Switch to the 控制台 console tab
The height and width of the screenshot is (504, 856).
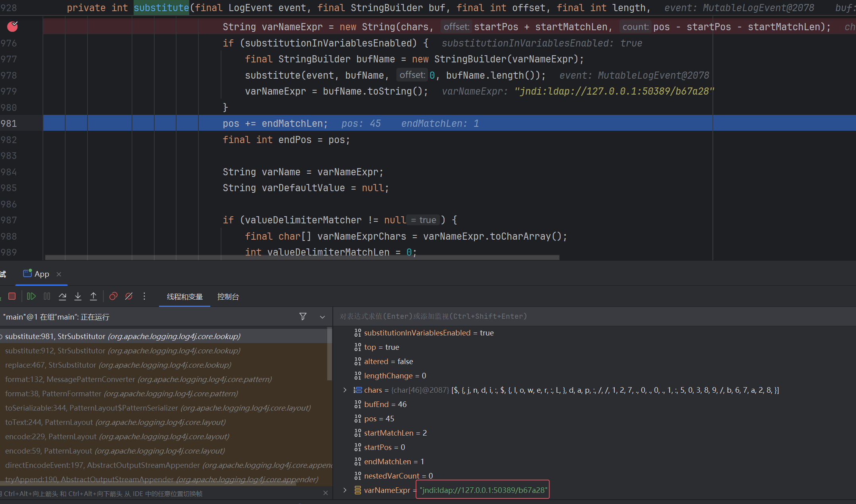[x=228, y=297]
